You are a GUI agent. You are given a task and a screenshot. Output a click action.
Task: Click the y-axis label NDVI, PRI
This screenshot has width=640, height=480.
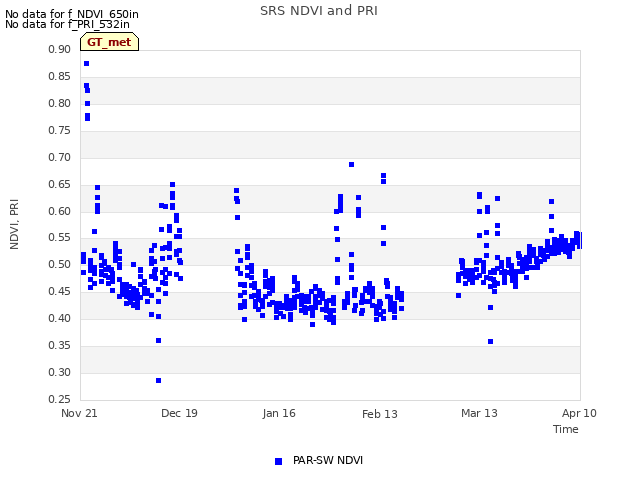click(x=14, y=224)
